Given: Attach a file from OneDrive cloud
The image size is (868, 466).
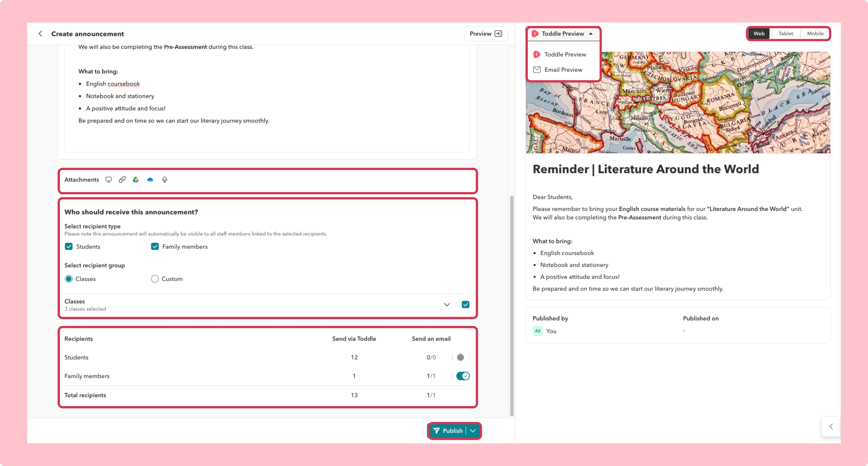Looking at the screenshot, I should click(x=150, y=180).
